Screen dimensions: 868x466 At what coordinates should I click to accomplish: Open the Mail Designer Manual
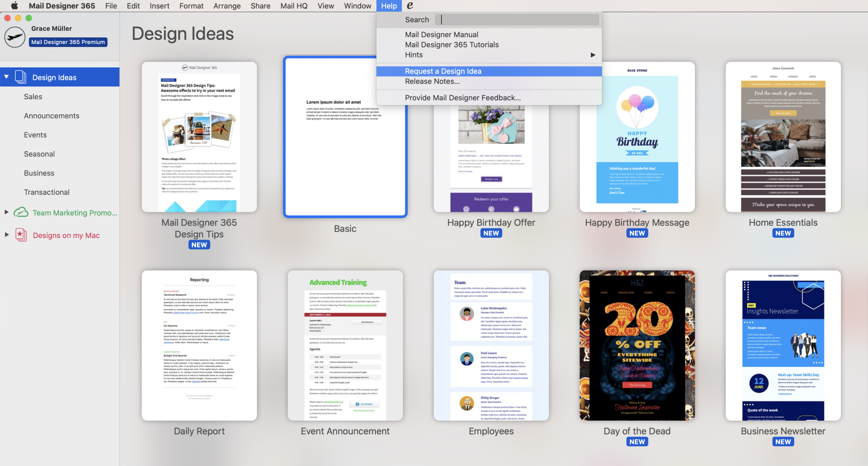pyautogui.click(x=442, y=34)
